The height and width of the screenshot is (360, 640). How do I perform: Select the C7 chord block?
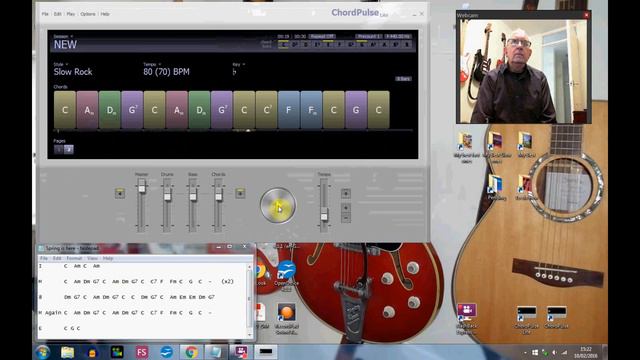pyautogui.click(x=267, y=110)
